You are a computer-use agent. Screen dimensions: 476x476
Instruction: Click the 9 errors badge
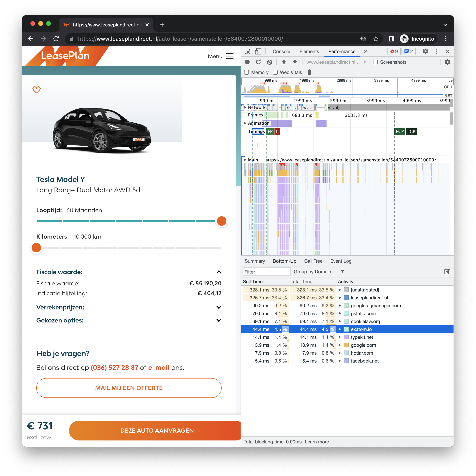[x=394, y=51]
